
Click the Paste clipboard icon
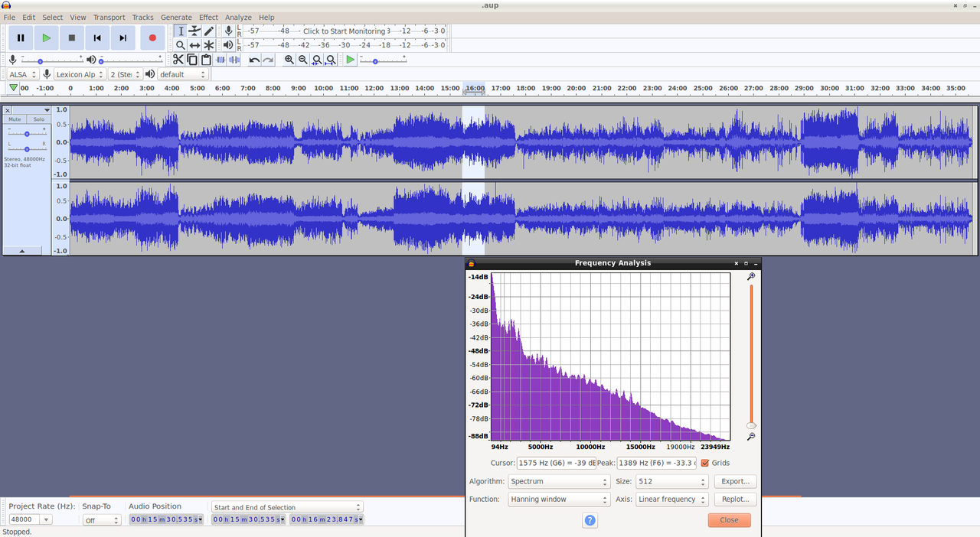[206, 60]
